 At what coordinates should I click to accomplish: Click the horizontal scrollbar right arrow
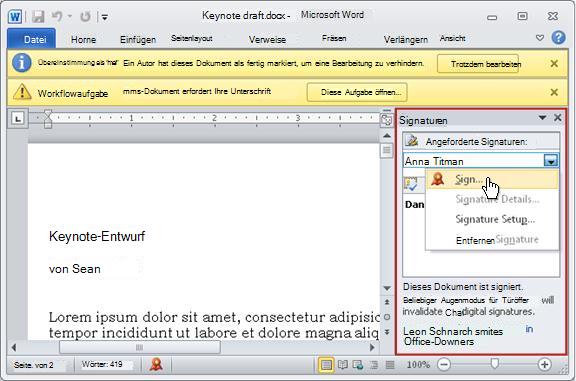click(x=372, y=347)
